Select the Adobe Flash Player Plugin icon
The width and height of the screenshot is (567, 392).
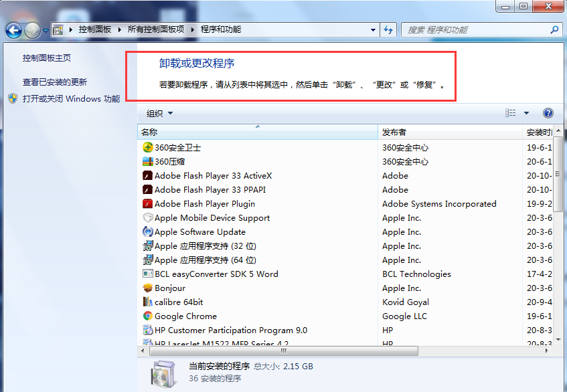147,204
